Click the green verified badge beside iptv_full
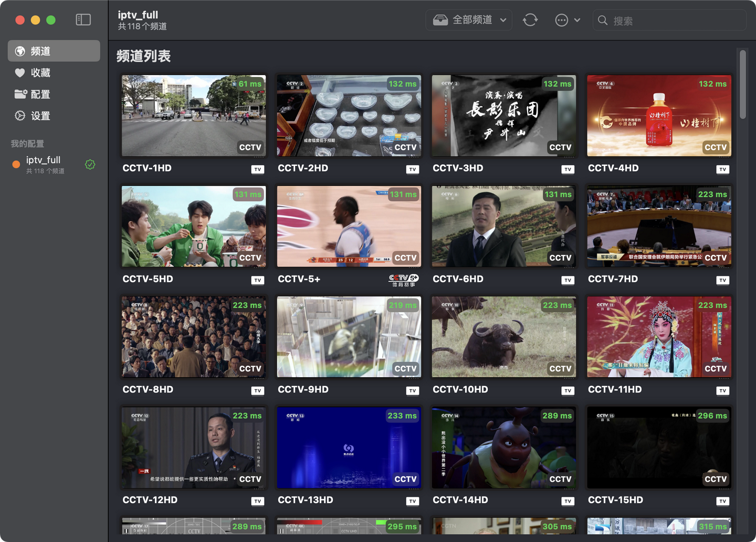 tap(90, 164)
